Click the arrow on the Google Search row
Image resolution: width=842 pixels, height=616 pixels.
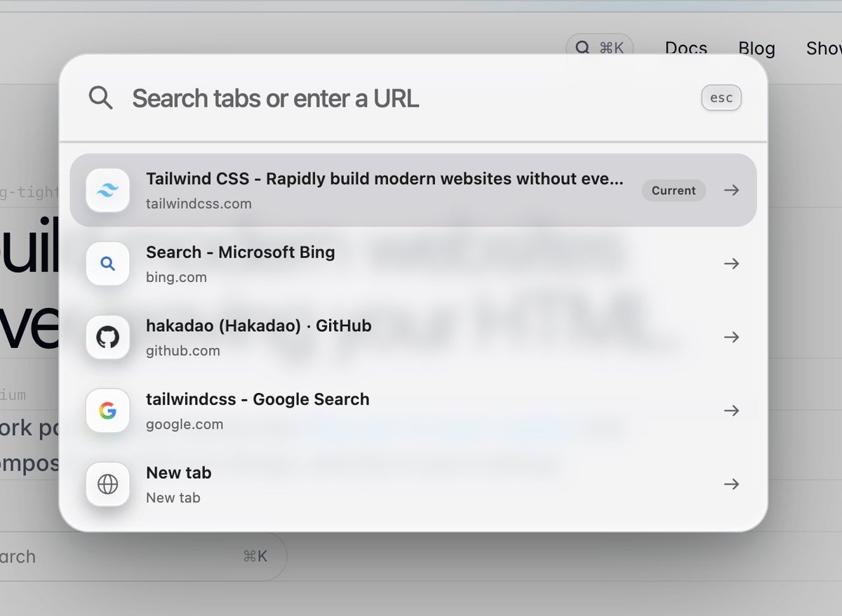pos(732,410)
